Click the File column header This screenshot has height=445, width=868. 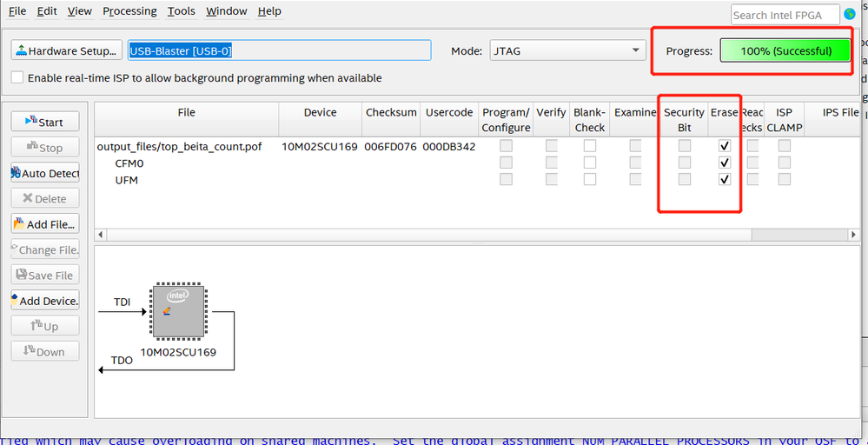pos(187,120)
